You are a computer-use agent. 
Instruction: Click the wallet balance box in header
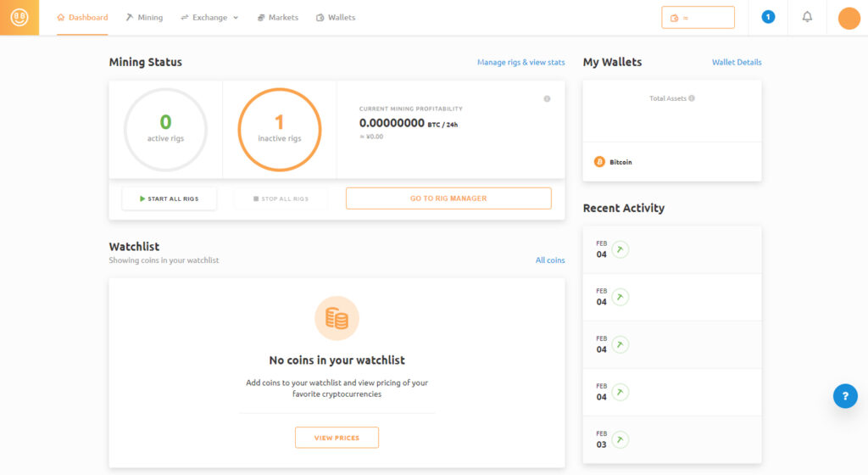(698, 18)
